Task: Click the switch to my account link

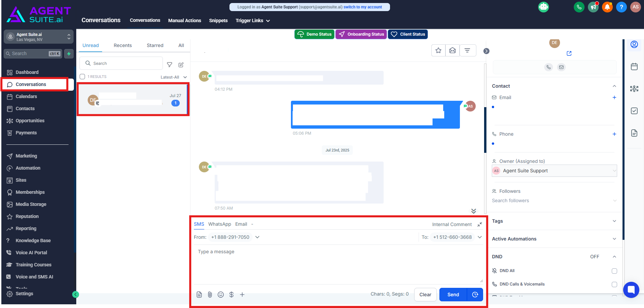Action: 363,7
